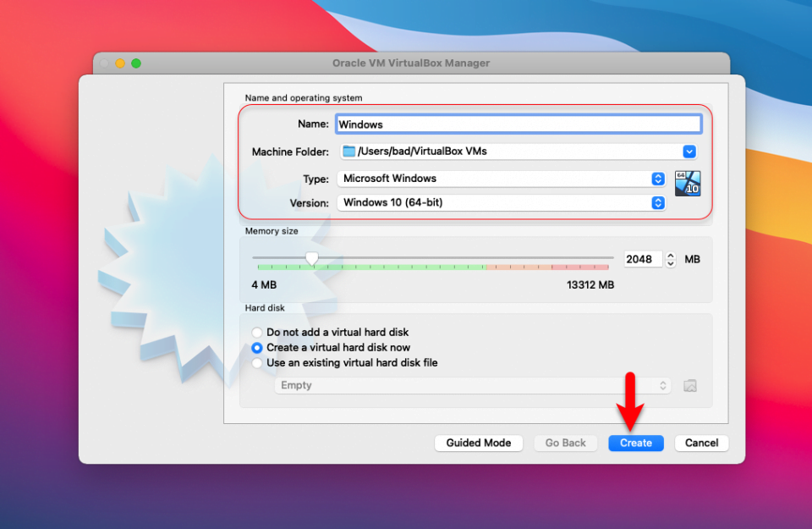Image resolution: width=812 pixels, height=529 pixels.
Task: Click the Create button
Action: [x=635, y=443]
